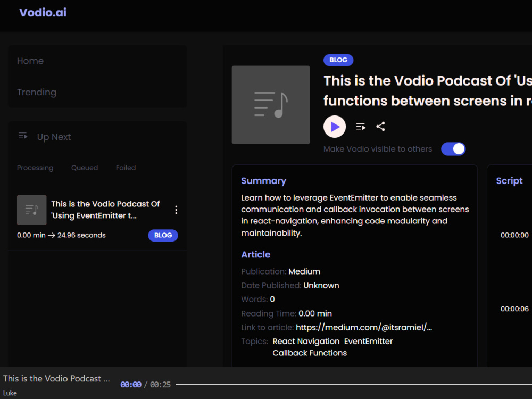This screenshot has height=399, width=532.
Task: Open the Trending page
Action: tap(37, 92)
